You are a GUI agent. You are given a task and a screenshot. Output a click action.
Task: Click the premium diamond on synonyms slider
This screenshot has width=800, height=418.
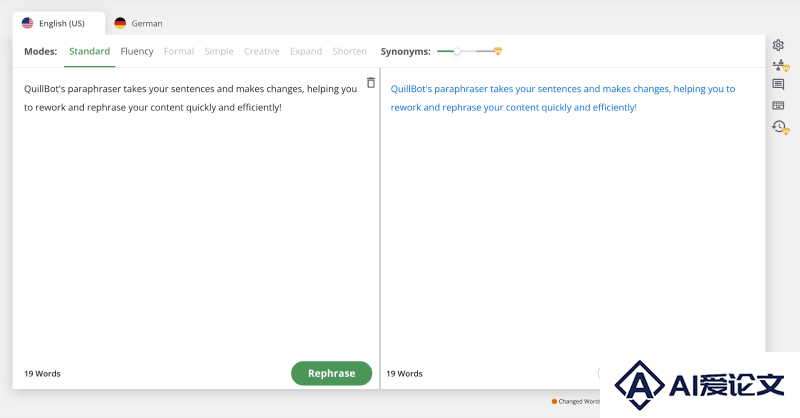click(498, 51)
